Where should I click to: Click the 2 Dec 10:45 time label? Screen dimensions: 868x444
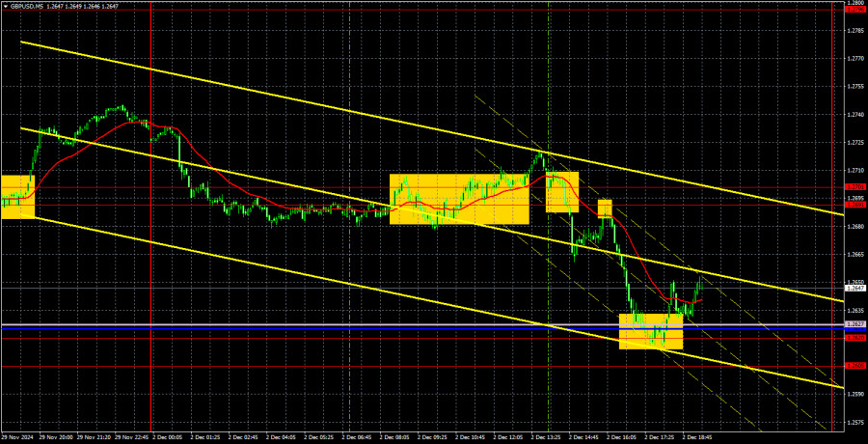(470, 437)
